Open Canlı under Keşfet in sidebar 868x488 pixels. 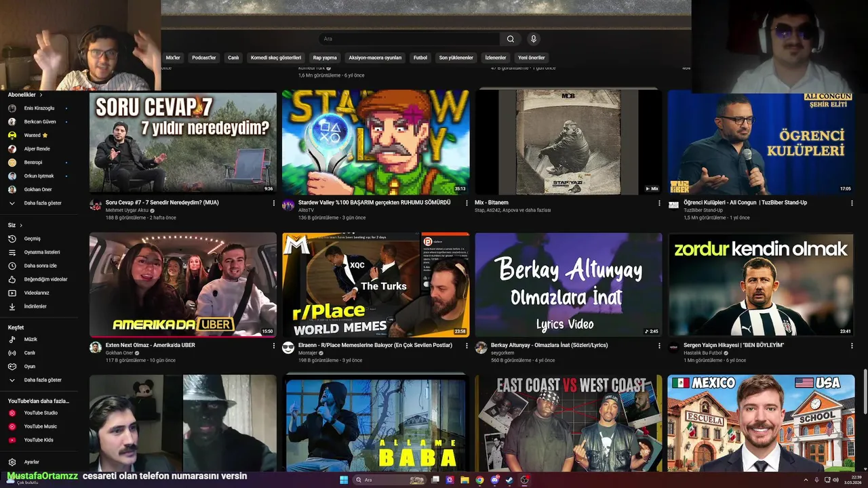[22, 352]
